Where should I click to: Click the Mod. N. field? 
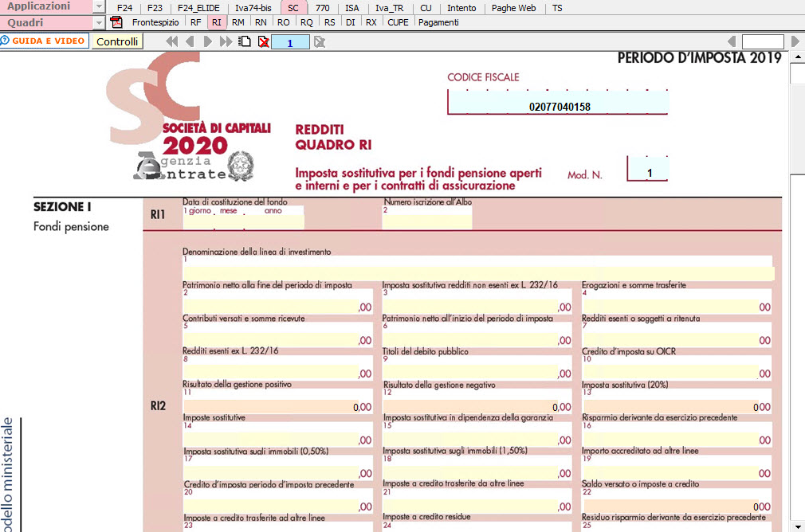point(648,169)
